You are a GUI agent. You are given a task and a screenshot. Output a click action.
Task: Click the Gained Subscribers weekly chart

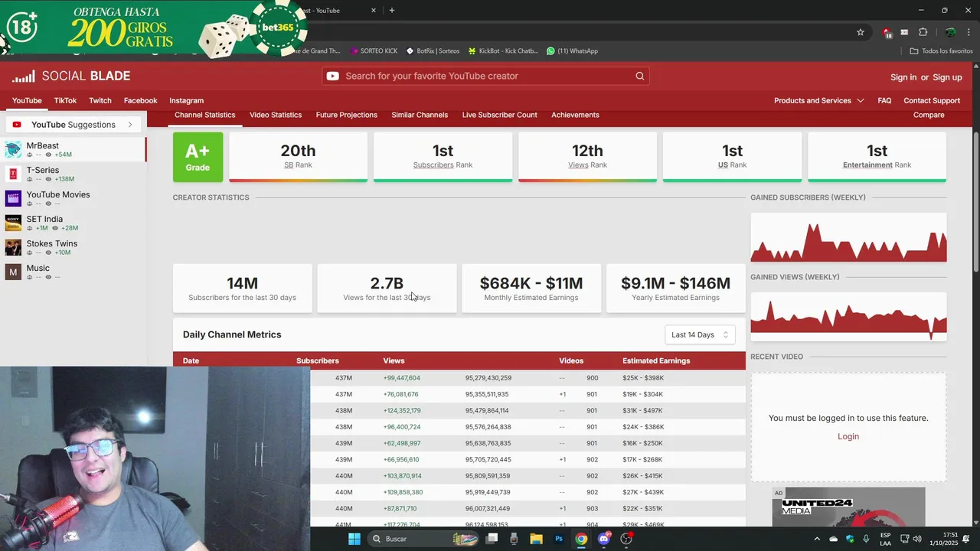coord(848,237)
